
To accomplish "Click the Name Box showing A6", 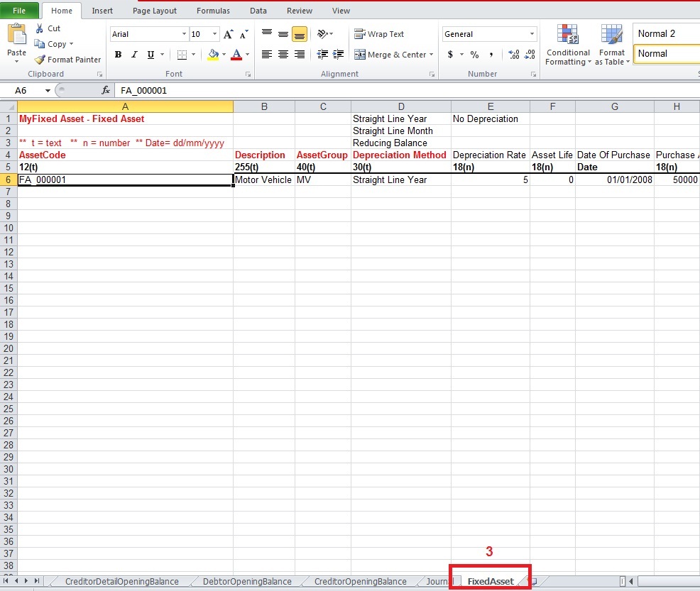I will pyautogui.click(x=28, y=91).
